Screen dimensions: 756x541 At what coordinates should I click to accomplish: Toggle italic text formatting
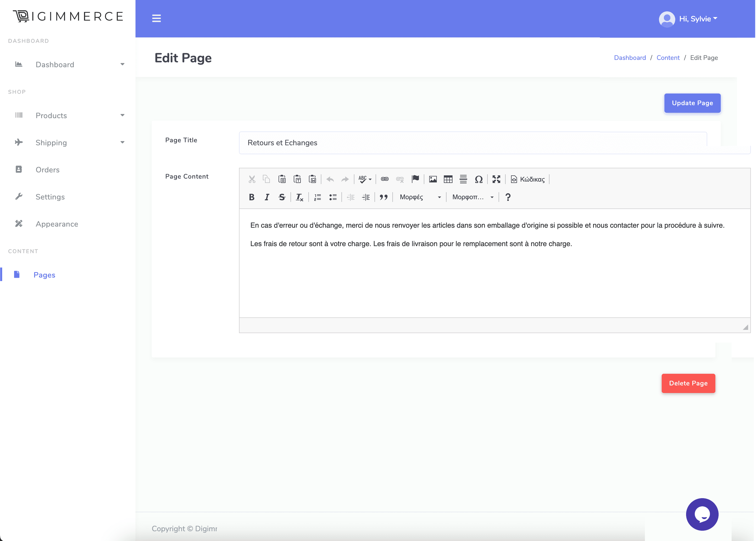click(x=267, y=197)
